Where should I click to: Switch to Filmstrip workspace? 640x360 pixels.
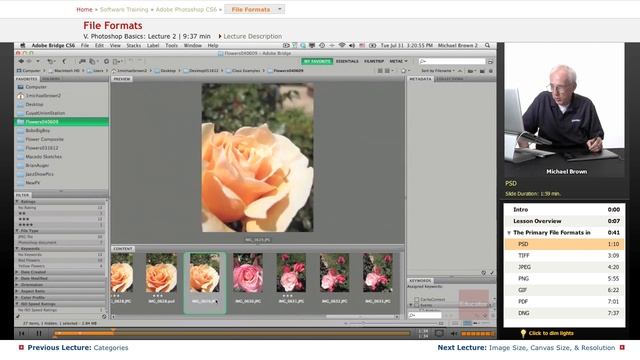point(374,61)
